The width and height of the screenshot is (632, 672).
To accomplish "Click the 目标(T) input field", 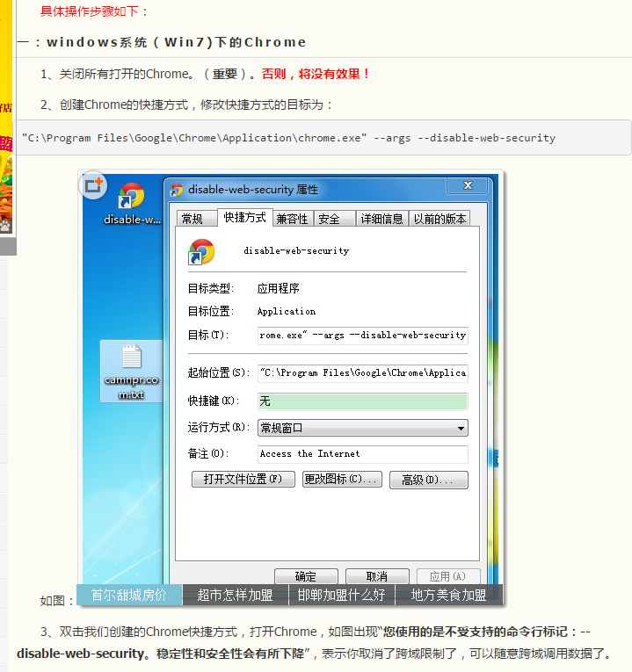I will point(363,336).
